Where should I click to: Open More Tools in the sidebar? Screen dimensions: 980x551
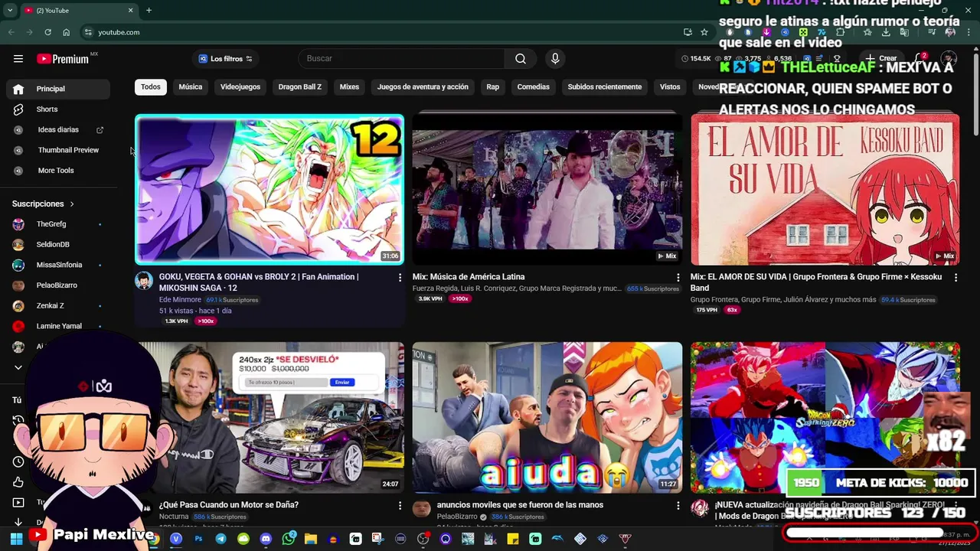tap(58, 171)
